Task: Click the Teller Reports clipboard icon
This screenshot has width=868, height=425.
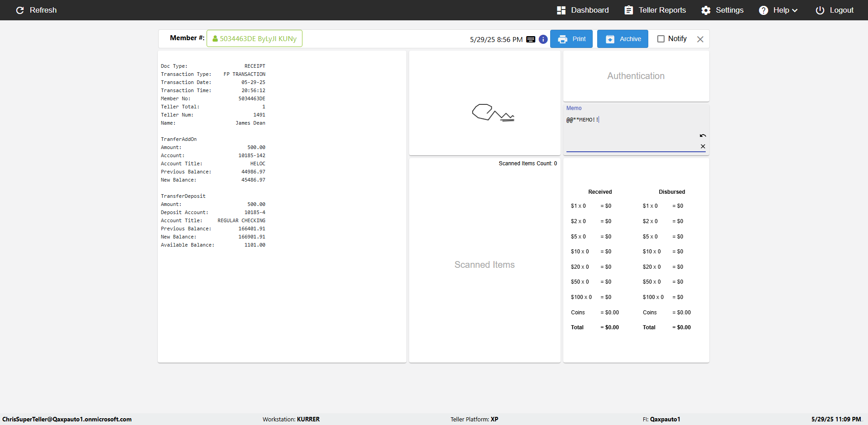Action: 628,10
